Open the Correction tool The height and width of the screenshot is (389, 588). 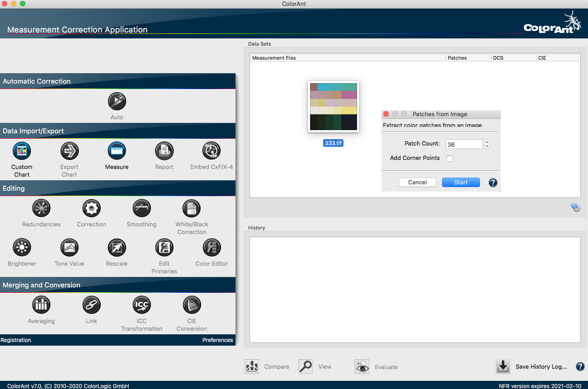pyautogui.click(x=91, y=208)
